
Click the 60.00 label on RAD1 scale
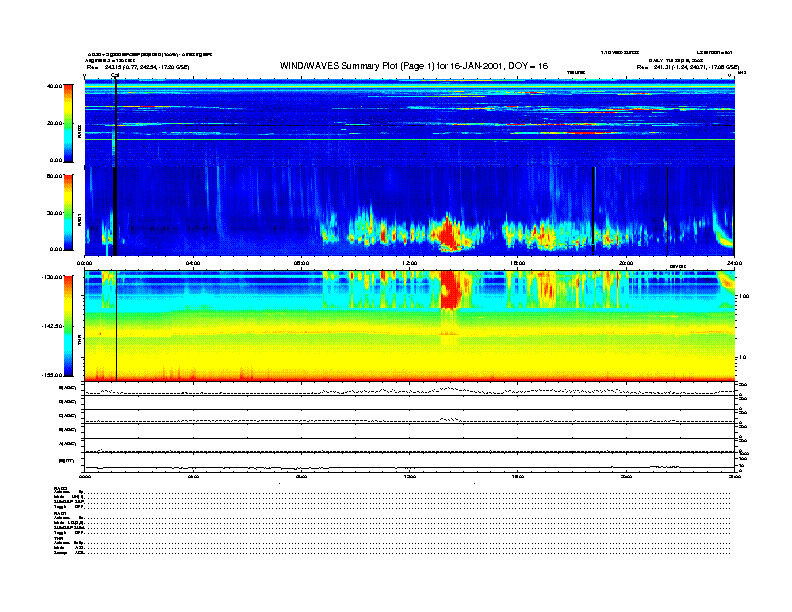point(54,176)
